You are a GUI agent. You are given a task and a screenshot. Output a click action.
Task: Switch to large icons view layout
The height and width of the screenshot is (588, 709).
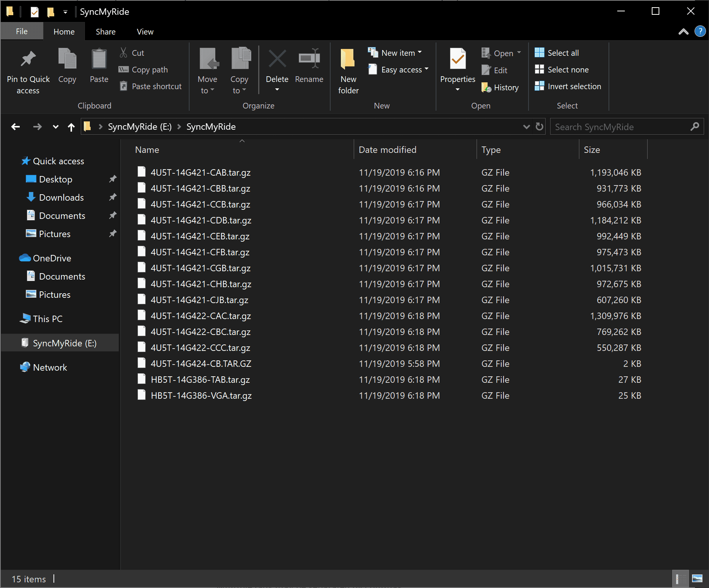tap(697, 579)
